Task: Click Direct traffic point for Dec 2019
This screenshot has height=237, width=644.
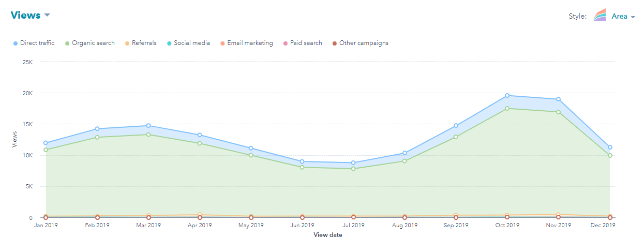Action: (x=610, y=147)
